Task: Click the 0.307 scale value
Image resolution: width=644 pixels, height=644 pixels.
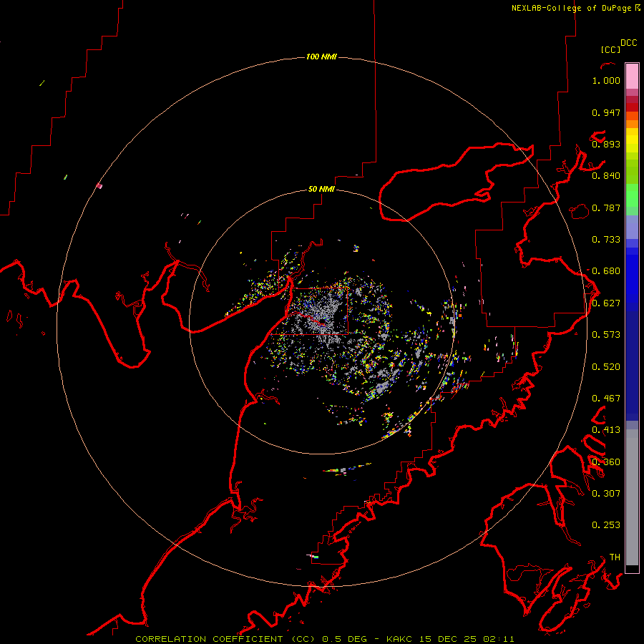Action: [606, 494]
